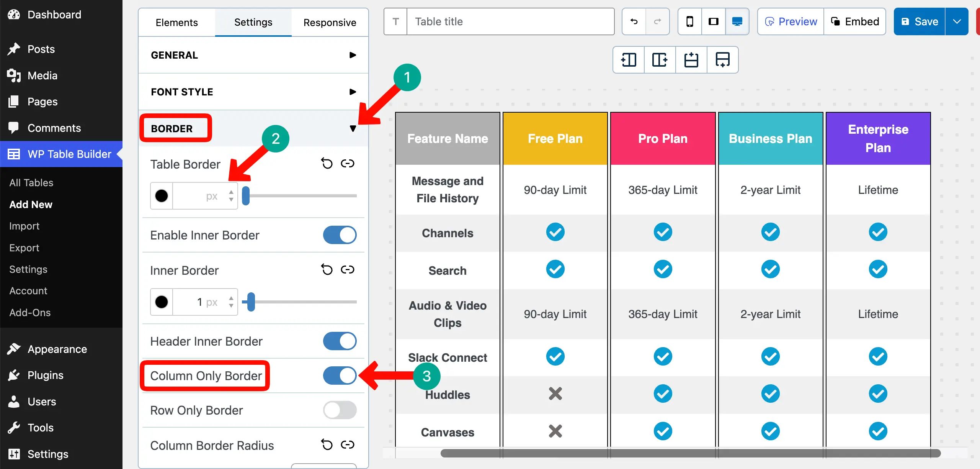
Task: Switch to the Elements tab
Action: tap(176, 22)
